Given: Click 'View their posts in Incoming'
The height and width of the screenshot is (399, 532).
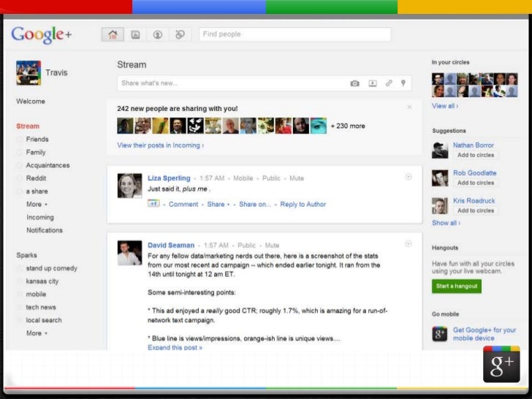Looking at the screenshot, I should (161, 145).
